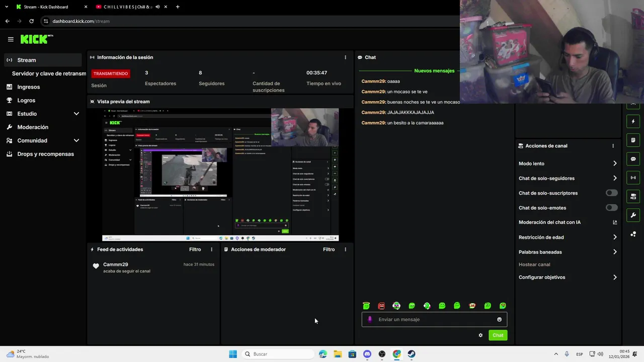Click the channel actions camera widget icon
Viewport: 644px width, 362px height.
[633, 196]
